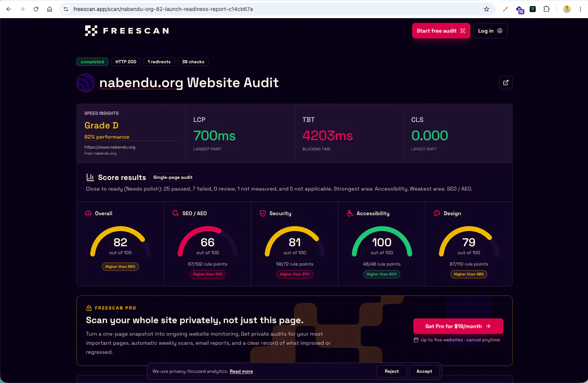Viewport: 588px width, 383px height.
Task: Open Read more analytics link
Action: tap(241, 372)
